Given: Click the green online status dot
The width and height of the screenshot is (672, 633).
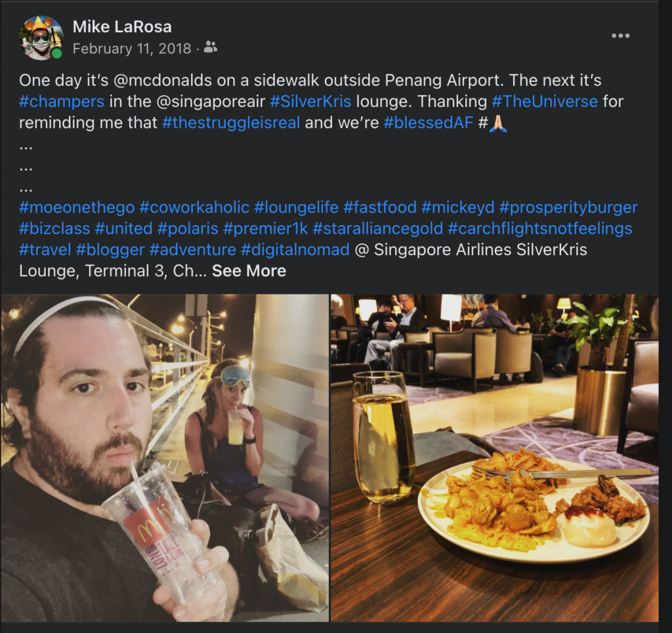Looking at the screenshot, I should point(56,54).
